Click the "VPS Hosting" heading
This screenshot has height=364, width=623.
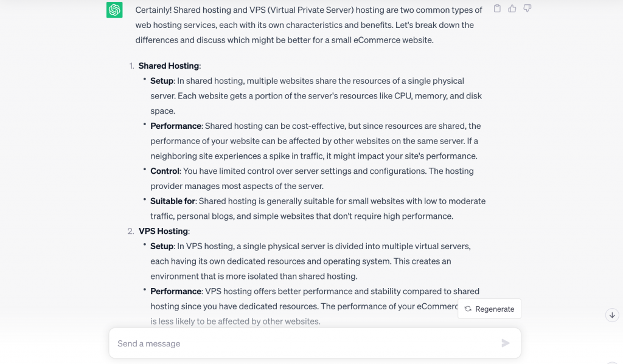163,231
